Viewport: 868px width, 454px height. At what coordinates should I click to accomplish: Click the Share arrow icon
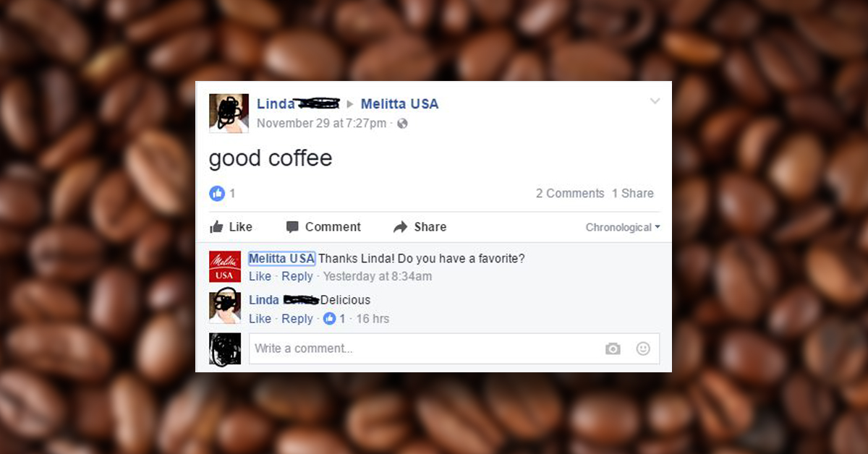click(x=400, y=227)
